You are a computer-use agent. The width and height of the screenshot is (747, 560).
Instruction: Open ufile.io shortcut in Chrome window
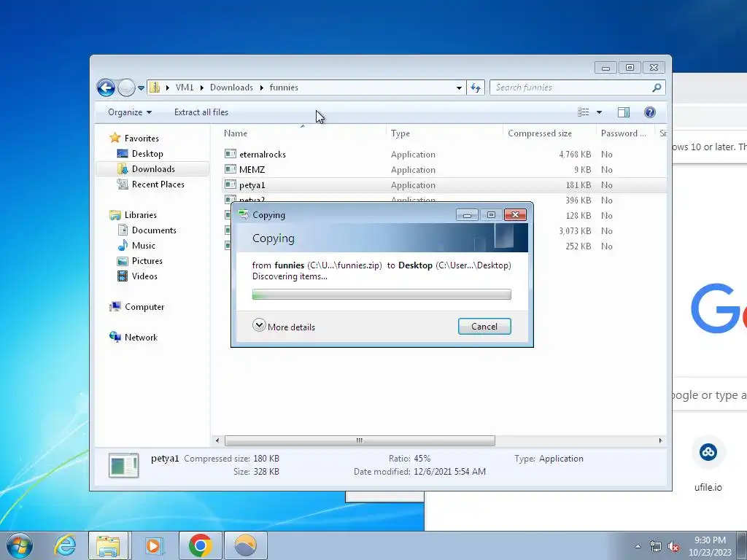click(708, 464)
